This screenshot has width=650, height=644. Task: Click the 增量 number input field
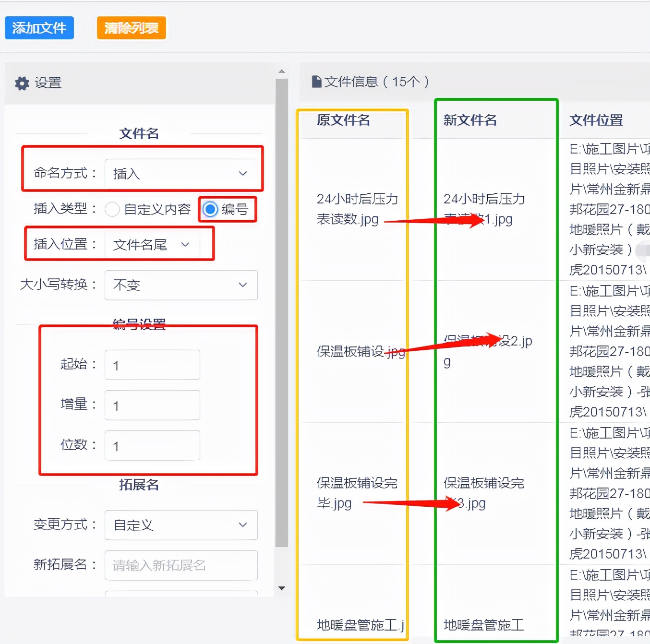pyautogui.click(x=152, y=405)
